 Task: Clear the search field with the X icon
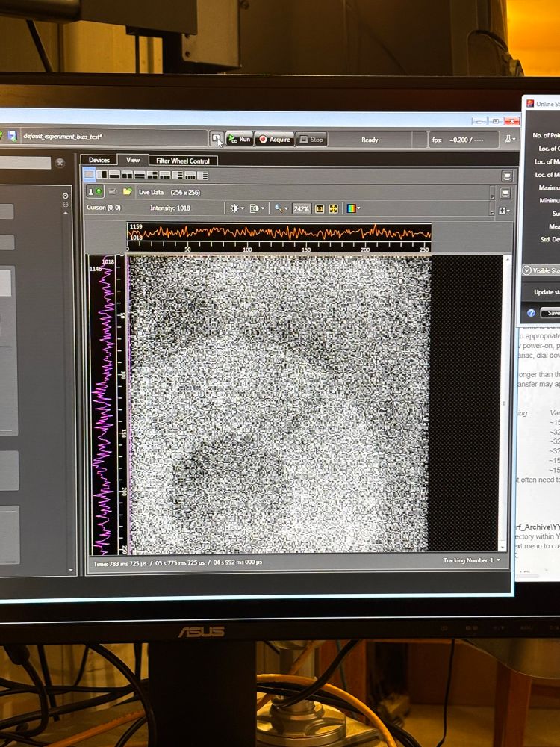(60, 163)
